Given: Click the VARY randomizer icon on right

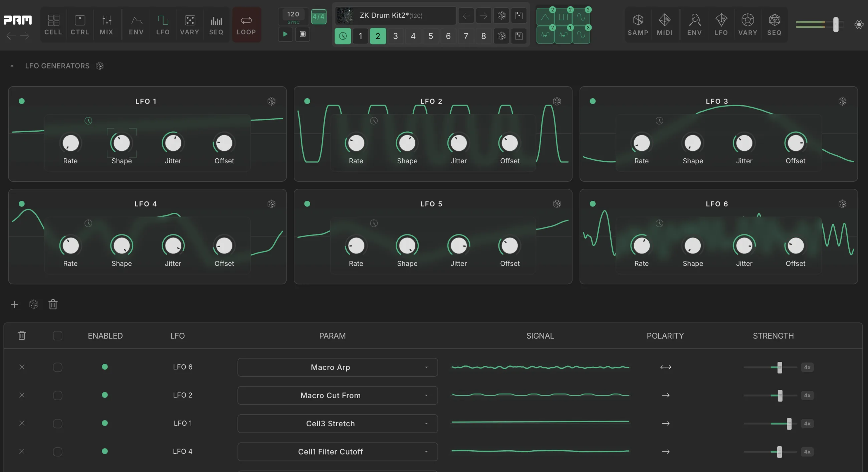Looking at the screenshot, I should (748, 25).
